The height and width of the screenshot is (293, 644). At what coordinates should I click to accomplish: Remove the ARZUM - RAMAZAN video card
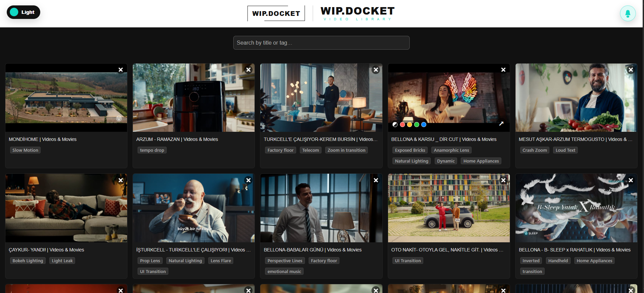coord(248,70)
